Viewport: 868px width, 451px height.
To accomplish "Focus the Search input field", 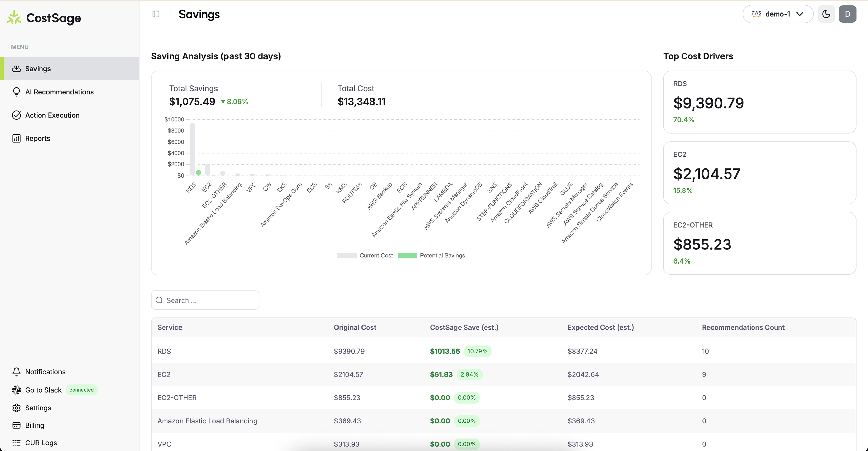I will click(205, 300).
